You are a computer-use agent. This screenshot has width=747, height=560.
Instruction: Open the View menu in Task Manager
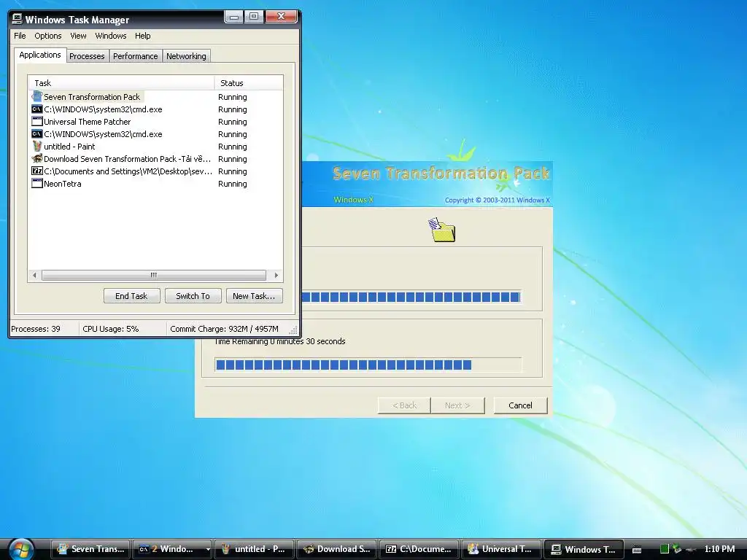[x=78, y=36]
